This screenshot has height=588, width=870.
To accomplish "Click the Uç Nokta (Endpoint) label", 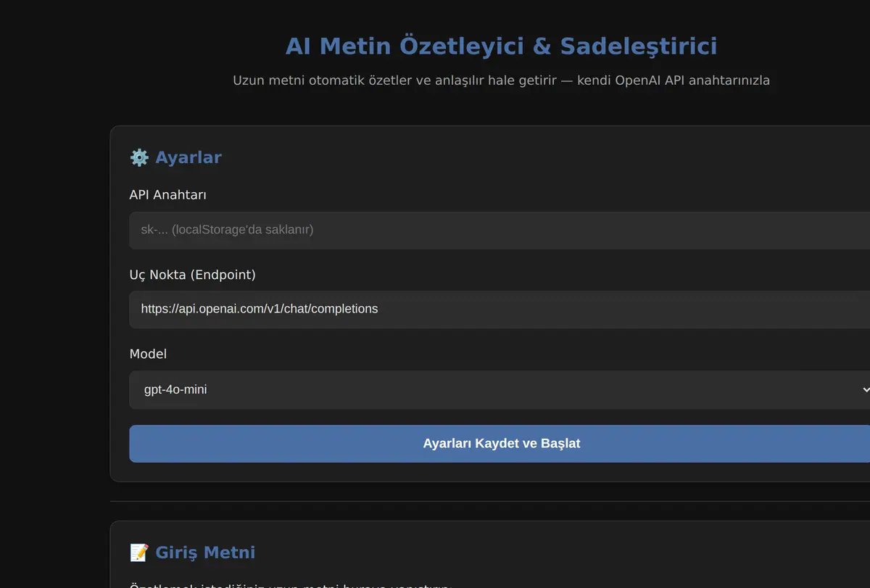I will (x=193, y=275).
